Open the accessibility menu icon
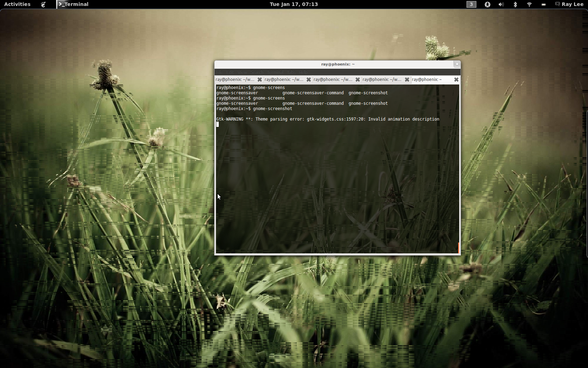Image resolution: width=588 pixels, height=368 pixels. 487,4
